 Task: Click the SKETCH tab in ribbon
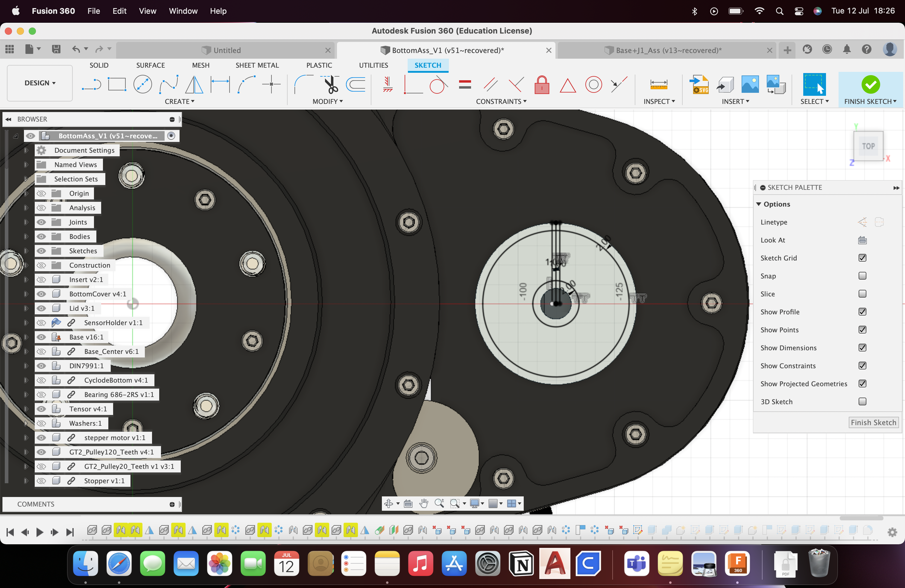coord(427,65)
